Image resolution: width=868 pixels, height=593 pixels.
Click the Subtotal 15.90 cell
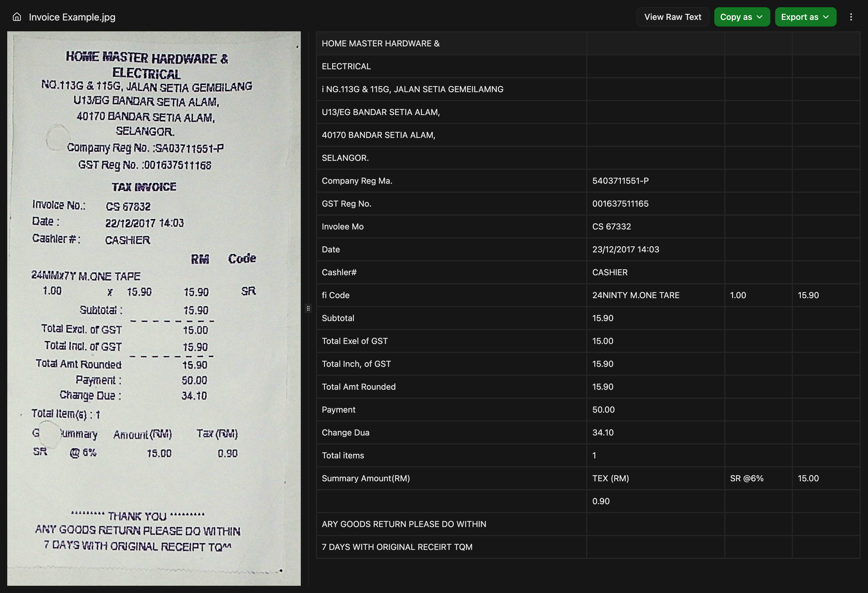(603, 318)
